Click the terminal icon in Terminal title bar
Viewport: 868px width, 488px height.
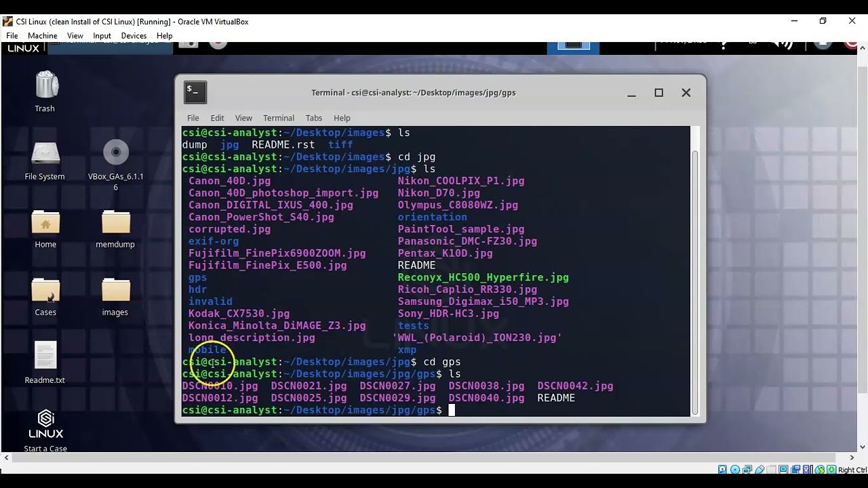195,92
